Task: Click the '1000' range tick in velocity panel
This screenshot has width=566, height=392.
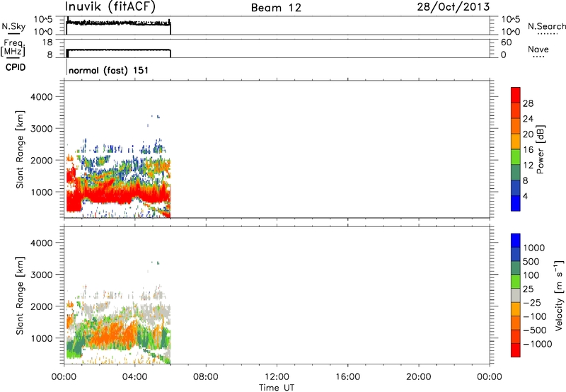Action: [41, 338]
